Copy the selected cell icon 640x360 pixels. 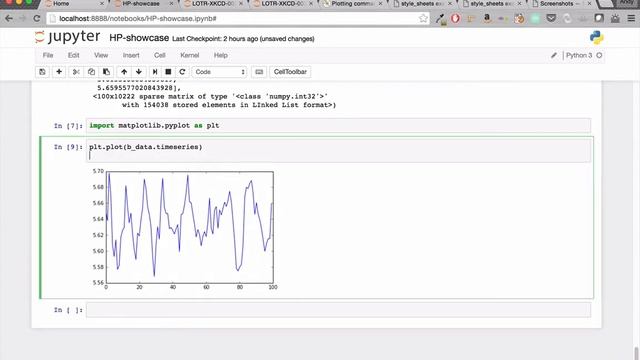tap(91, 72)
